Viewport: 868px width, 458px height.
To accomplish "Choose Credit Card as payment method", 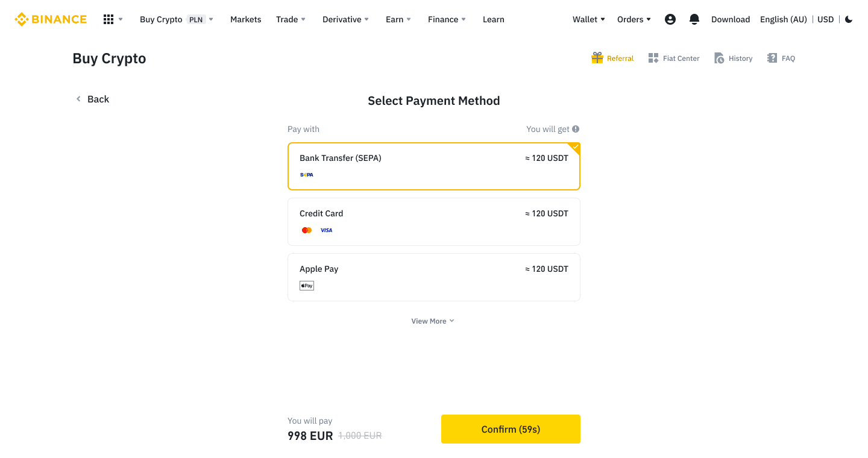I will pyautogui.click(x=433, y=222).
